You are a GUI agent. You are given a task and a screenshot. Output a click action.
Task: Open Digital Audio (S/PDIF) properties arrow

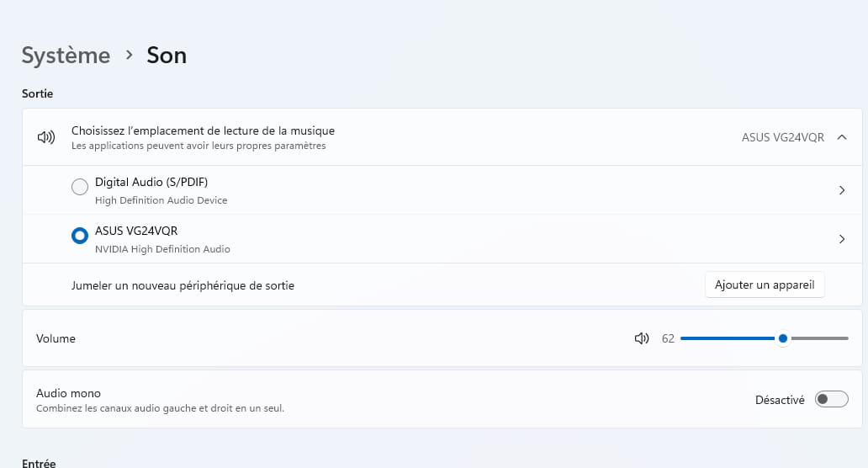click(x=842, y=190)
